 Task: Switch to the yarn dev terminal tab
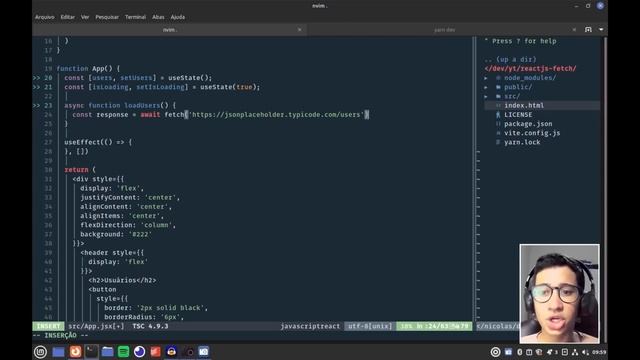[x=444, y=29]
